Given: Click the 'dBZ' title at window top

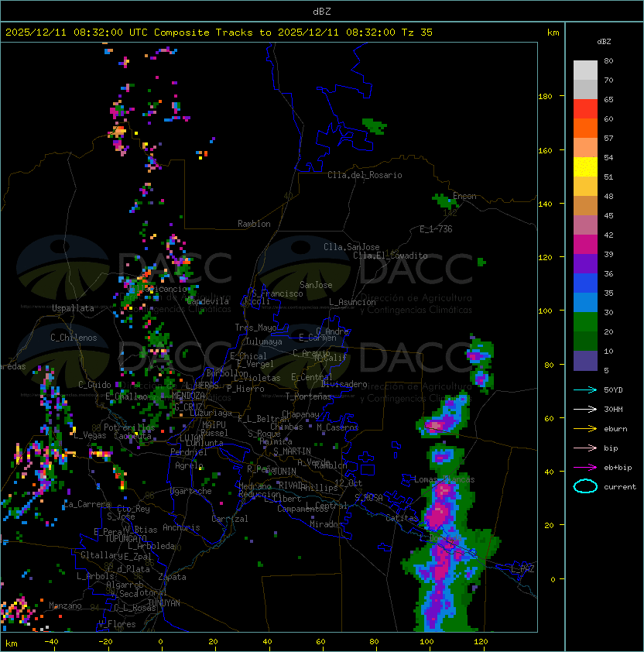Looking at the screenshot, I should (322, 11).
